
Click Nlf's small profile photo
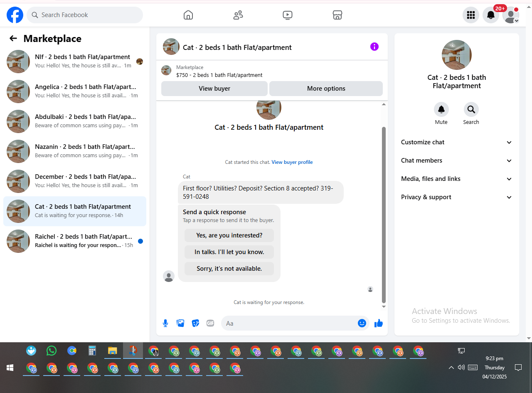pyautogui.click(x=140, y=62)
